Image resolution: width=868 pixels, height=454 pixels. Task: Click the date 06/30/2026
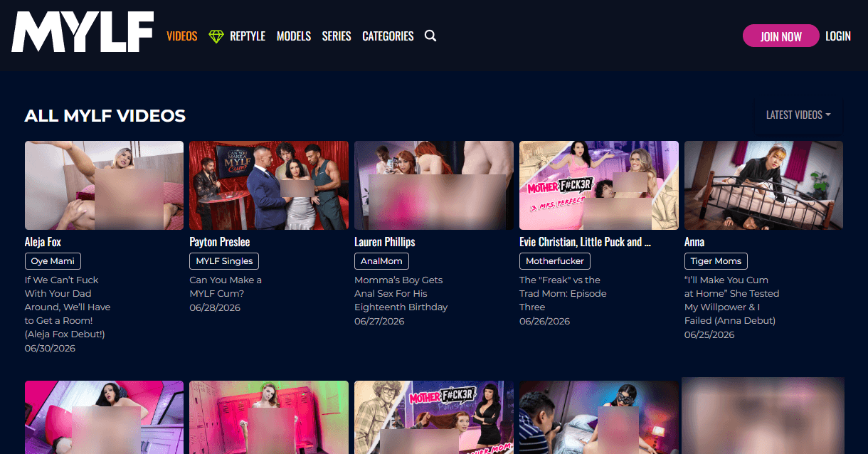coord(50,349)
